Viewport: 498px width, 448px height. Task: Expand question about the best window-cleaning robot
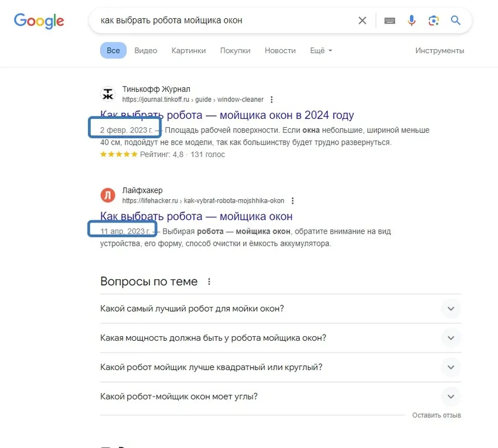451,309
